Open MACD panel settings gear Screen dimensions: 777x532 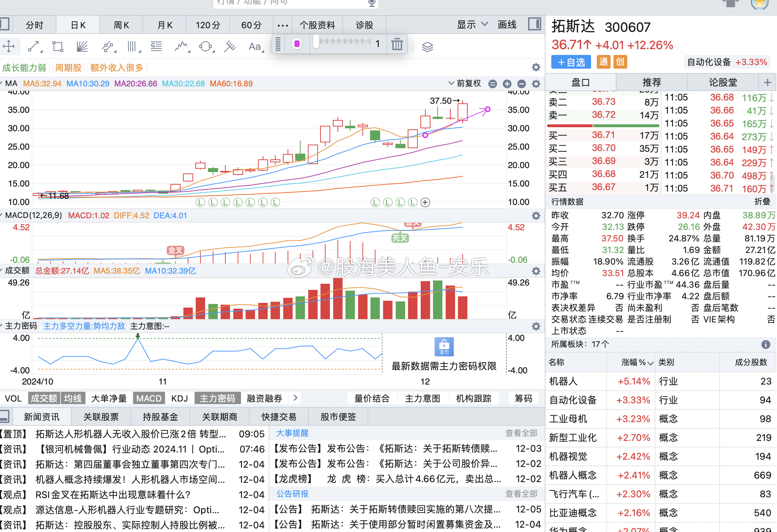[536, 216]
